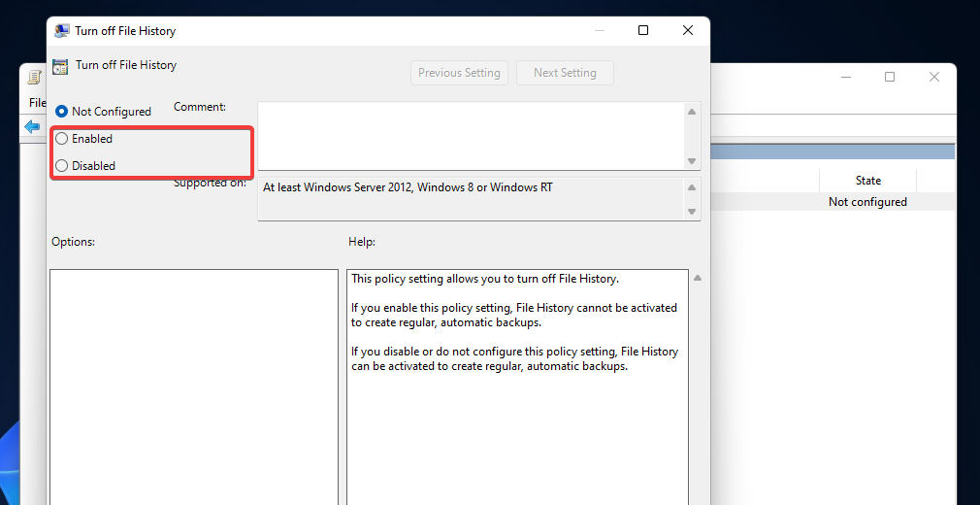Open the File menu in the background window
This screenshot has width=980, height=505.
click(37, 103)
